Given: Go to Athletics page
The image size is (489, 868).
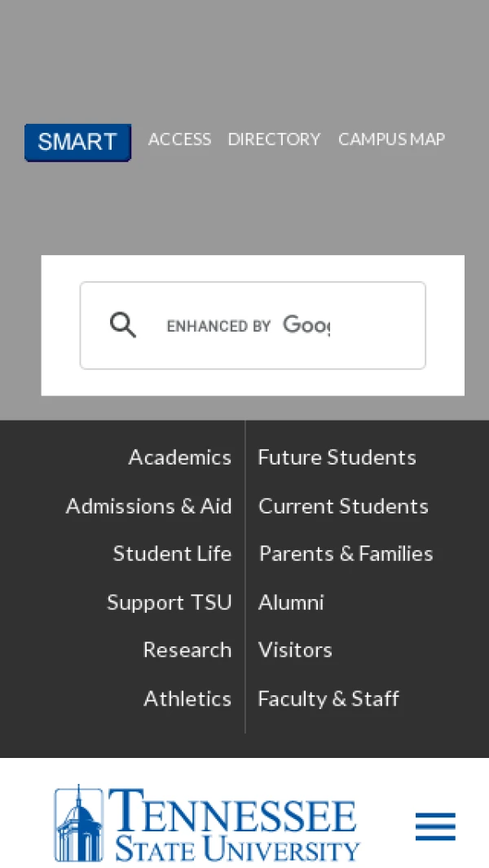Looking at the screenshot, I should (x=187, y=698).
